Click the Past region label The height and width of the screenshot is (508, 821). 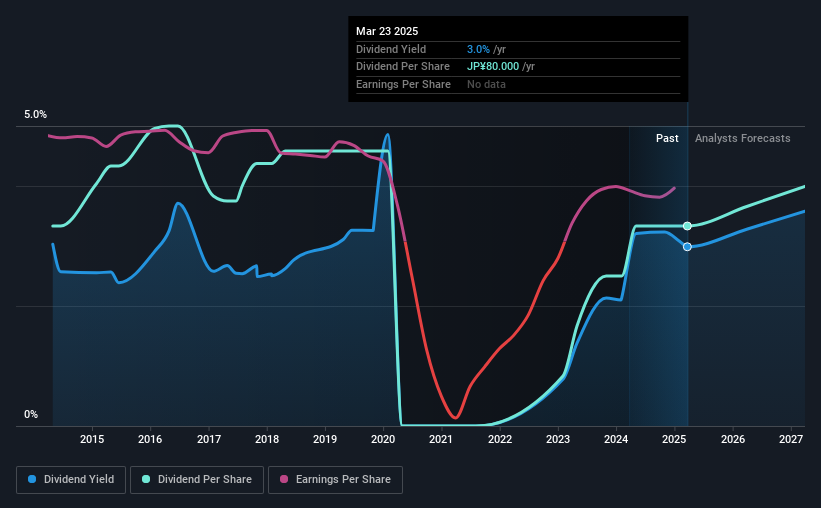click(667, 138)
